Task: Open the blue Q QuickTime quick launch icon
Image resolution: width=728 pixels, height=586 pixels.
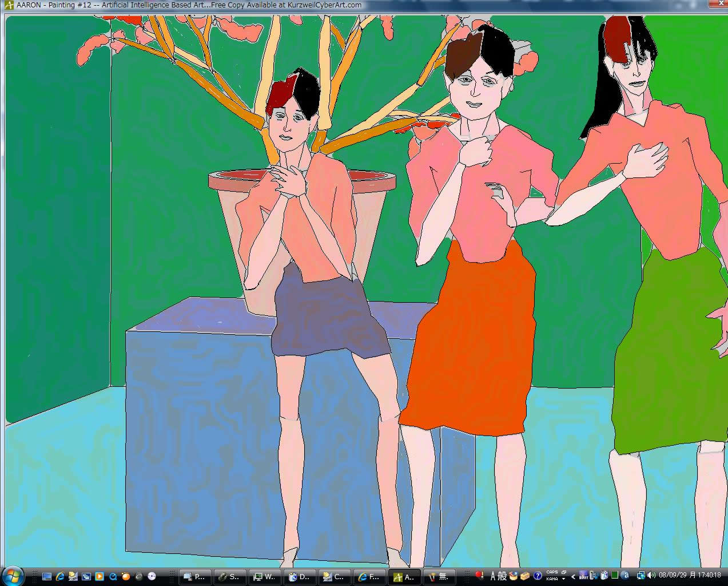Action: (113, 576)
